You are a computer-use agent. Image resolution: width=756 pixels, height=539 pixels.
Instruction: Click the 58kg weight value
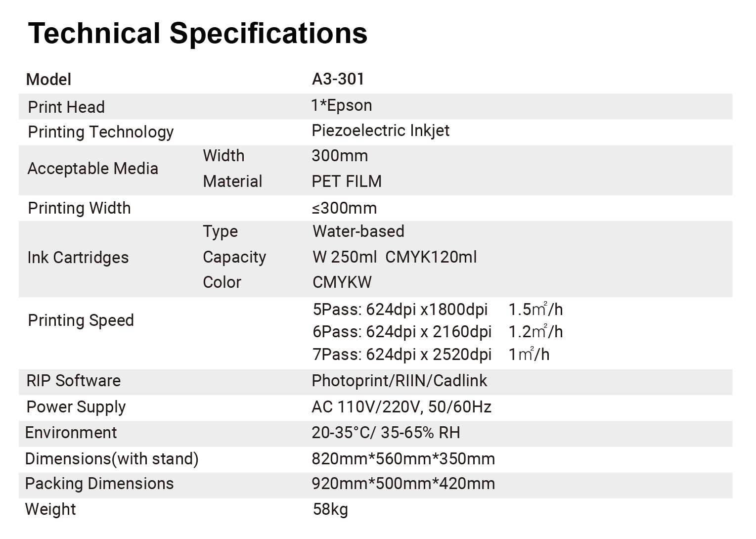point(330,509)
